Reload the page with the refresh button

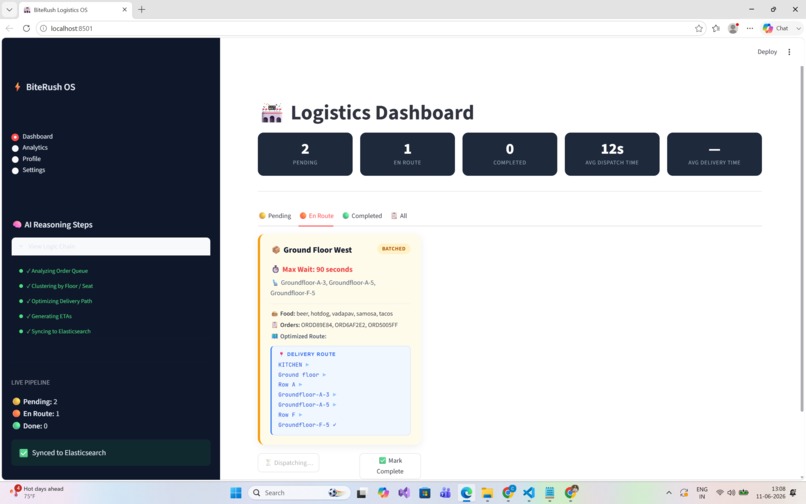tap(26, 28)
